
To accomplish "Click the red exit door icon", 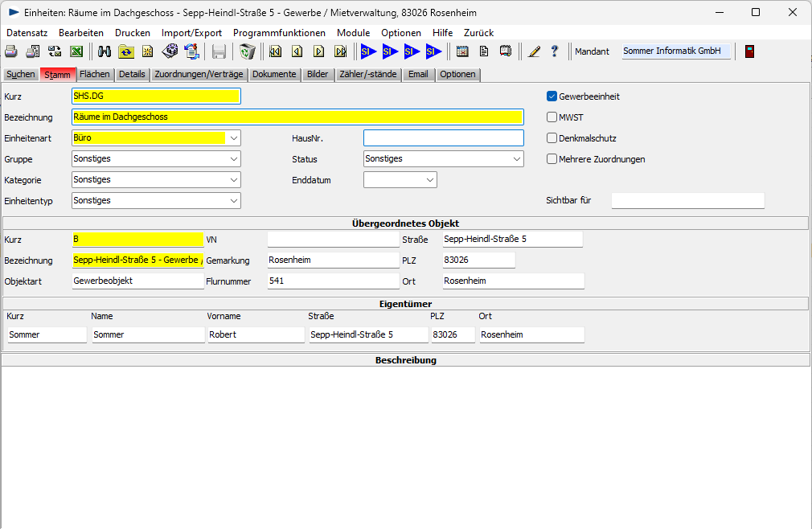I will coord(749,51).
